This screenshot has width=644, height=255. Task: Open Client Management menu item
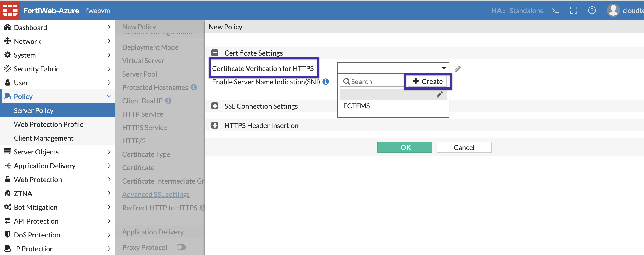click(x=57, y=138)
